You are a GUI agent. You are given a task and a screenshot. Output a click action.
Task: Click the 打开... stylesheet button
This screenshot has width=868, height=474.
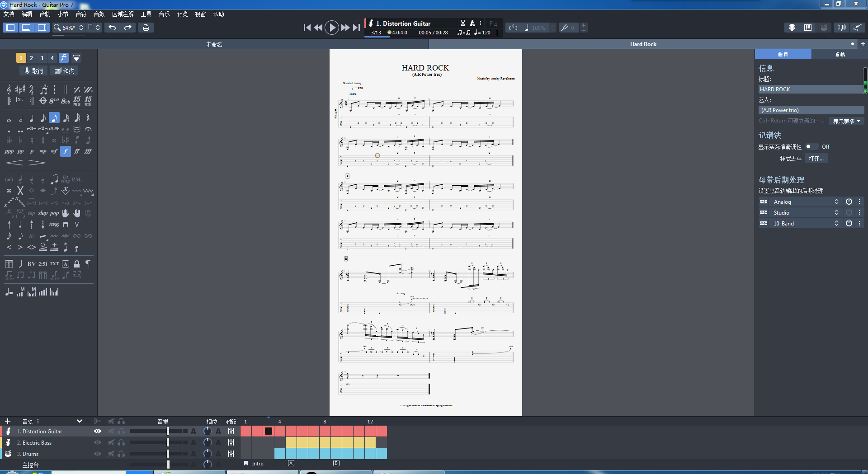(816, 159)
